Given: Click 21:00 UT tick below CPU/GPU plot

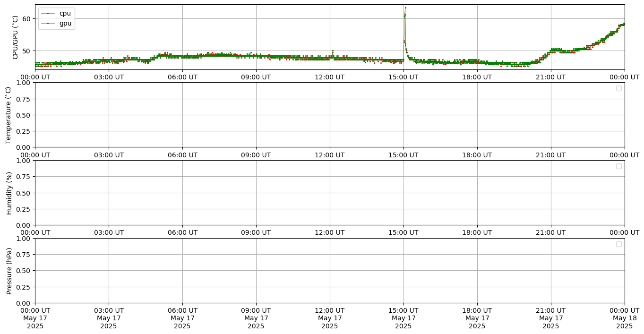Looking at the screenshot, I should [x=551, y=77].
